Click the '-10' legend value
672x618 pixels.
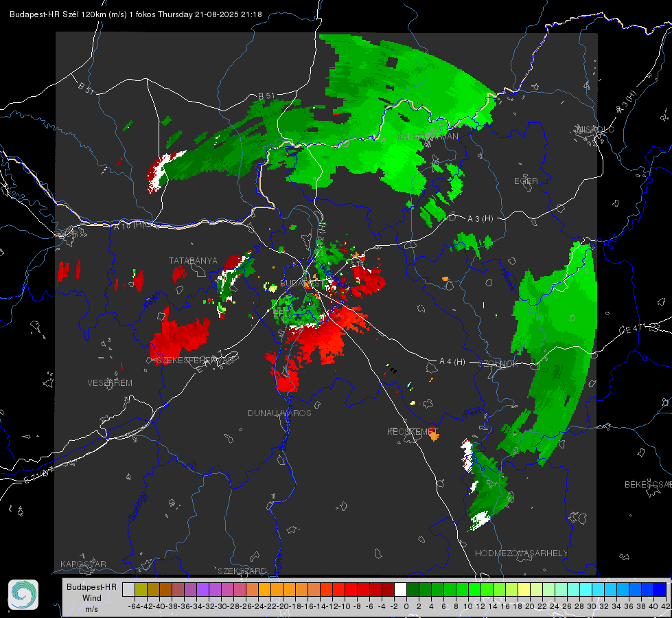pos(345,606)
